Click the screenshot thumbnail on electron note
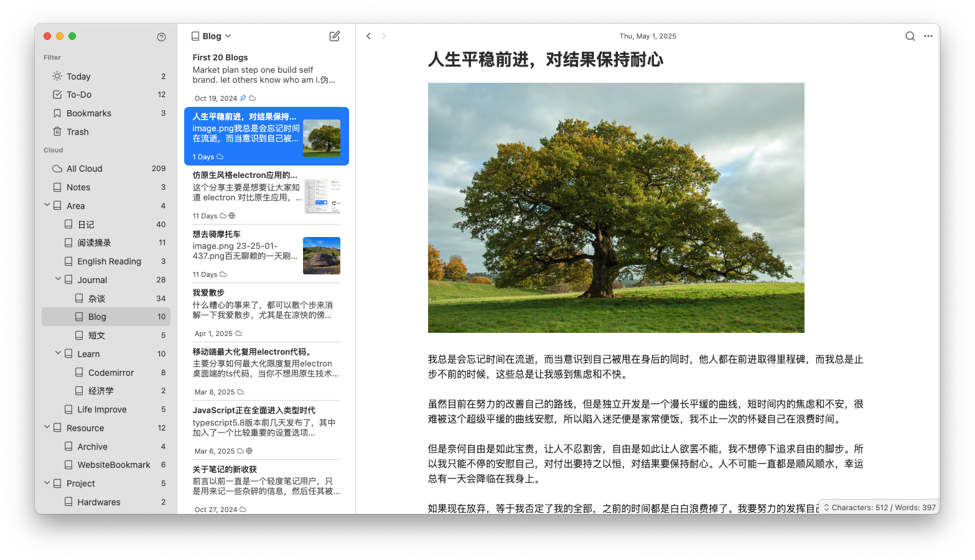 click(322, 196)
